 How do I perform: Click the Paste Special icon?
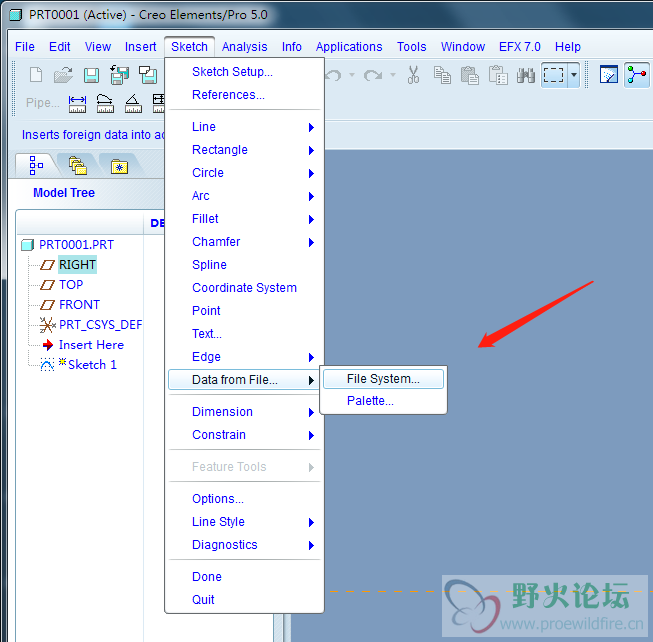(x=498, y=75)
